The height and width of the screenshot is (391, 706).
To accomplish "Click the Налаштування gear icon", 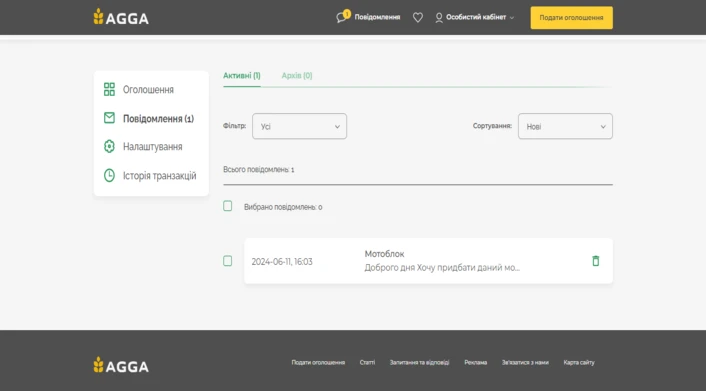I will tap(109, 146).
